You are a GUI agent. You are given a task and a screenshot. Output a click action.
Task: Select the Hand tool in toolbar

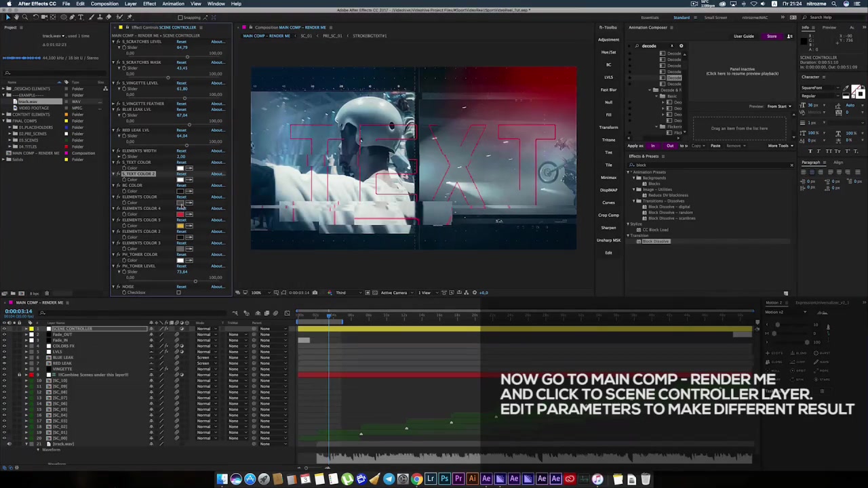[x=16, y=17]
